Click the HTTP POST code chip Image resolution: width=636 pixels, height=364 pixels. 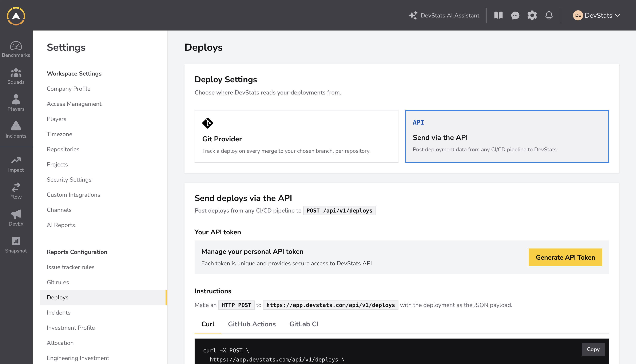pyautogui.click(x=236, y=305)
